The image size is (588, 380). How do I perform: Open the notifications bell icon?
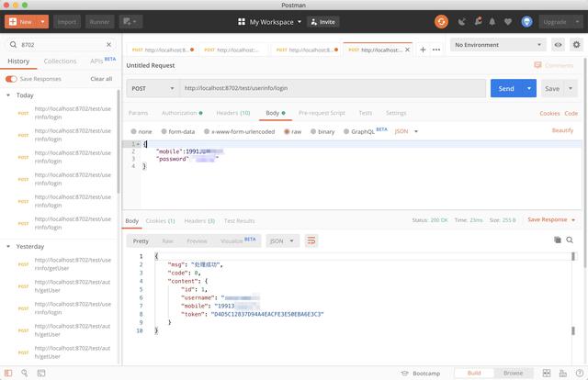pyautogui.click(x=492, y=22)
